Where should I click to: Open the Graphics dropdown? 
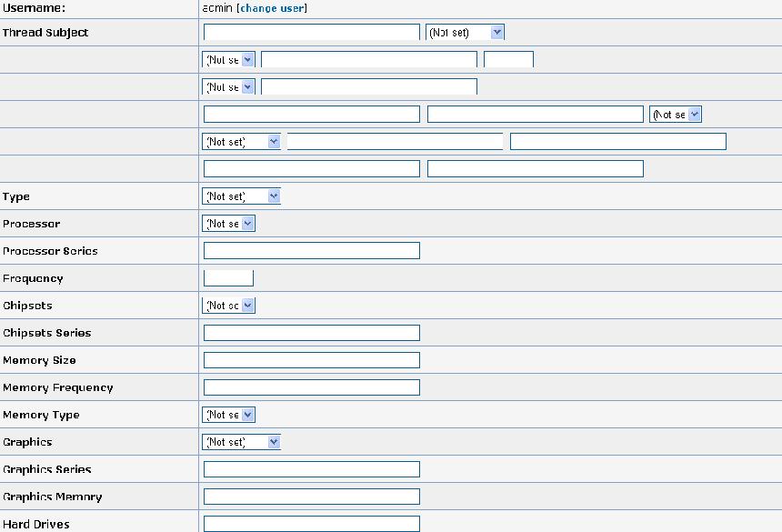point(241,442)
